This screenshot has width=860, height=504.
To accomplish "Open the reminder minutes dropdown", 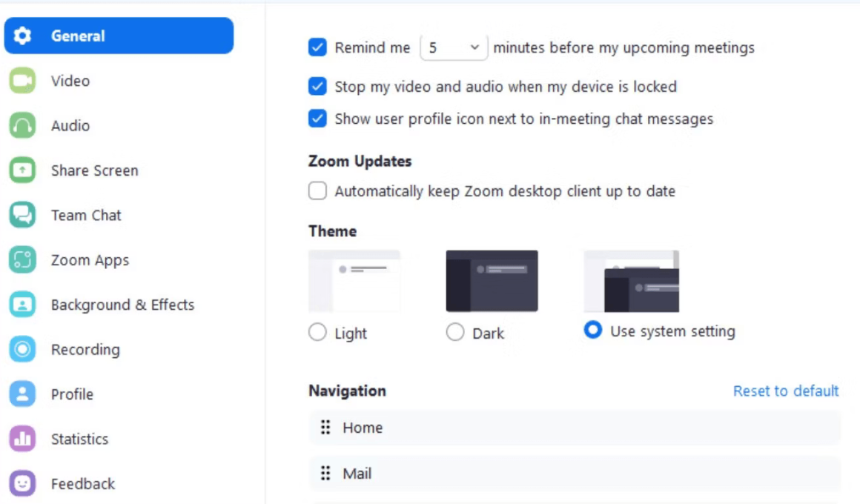I will (454, 47).
